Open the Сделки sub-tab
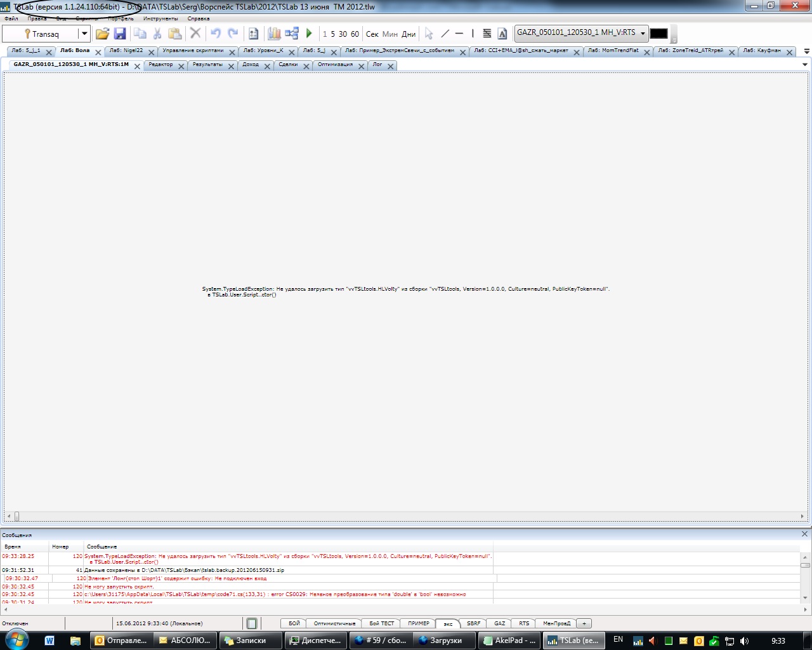The image size is (812, 650). tap(288, 65)
